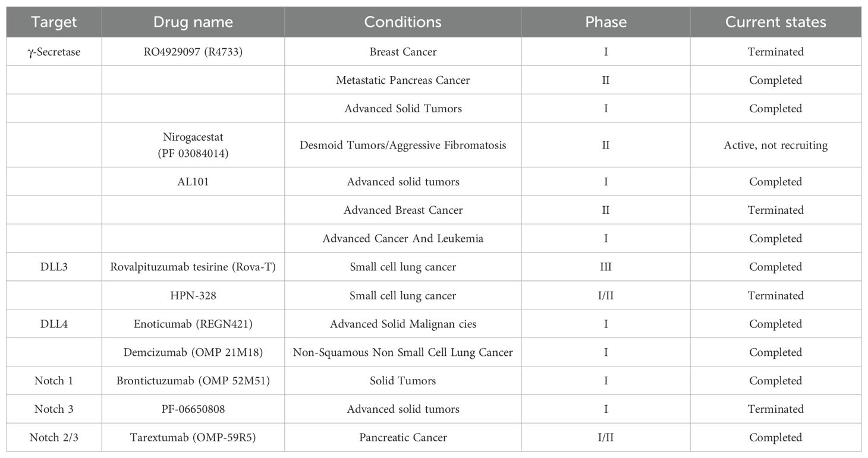This screenshot has width=868, height=458.
Task: Select the RO4929097 (R4733) drug cell
Action: 193,52
